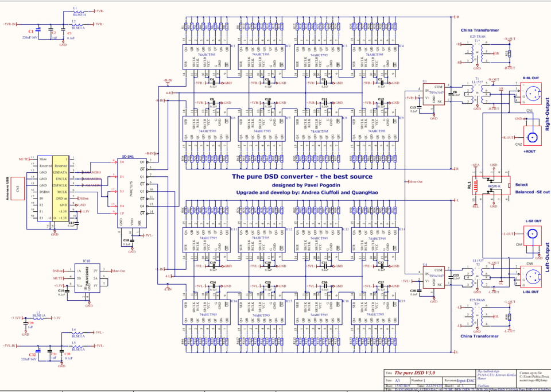Click the T2* E25-TRAN transformer symbol

[x=477, y=317]
